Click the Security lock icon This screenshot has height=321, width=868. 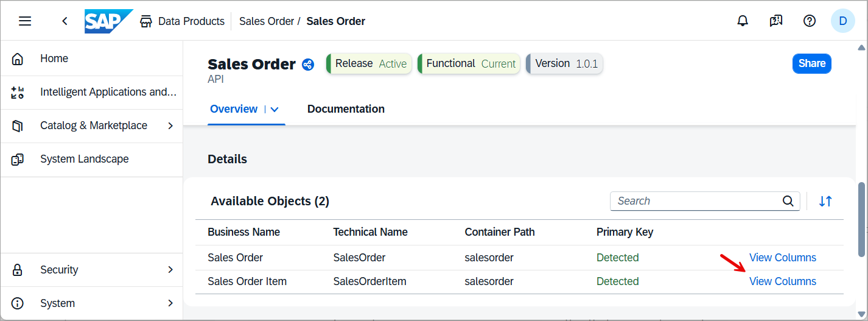18,270
